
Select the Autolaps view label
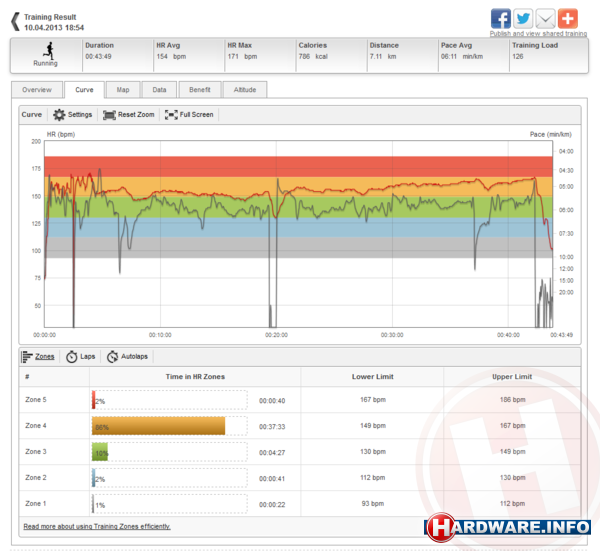click(134, 357)
